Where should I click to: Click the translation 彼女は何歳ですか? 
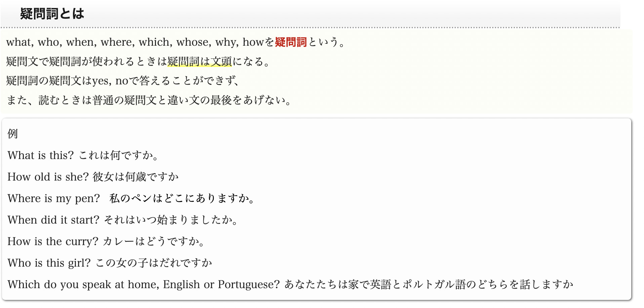tap(136, 177)
